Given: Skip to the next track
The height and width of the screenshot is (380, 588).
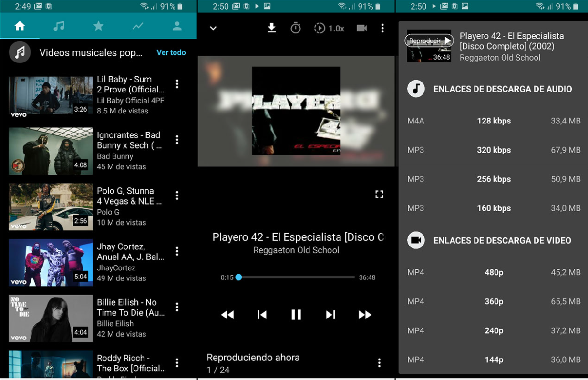Looking at the screenshot, I should point(330,315).
